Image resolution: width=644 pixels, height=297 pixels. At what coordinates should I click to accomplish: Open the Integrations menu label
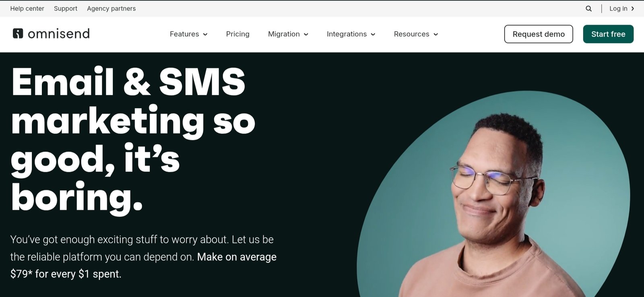[x=347, y=34]
